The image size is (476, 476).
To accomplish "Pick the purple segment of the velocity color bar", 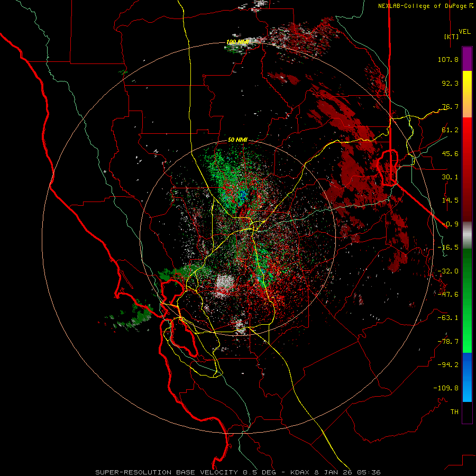I will coord(467,59).
